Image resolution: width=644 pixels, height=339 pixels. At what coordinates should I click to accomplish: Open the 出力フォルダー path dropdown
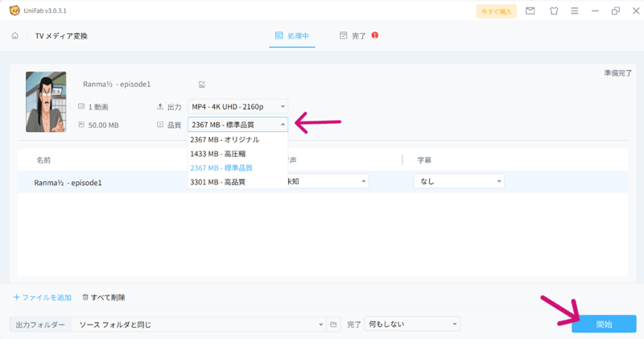pyautogui.click(x=199, y=325)
